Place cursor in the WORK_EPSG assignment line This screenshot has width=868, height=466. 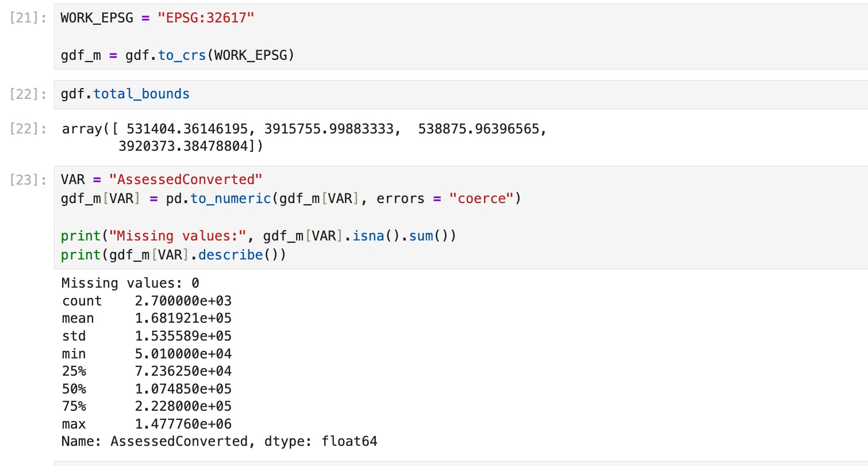[x=157, y=17]
